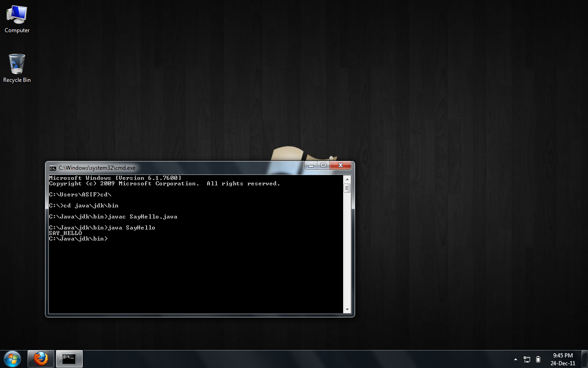Click the Copyright 2009 Microsoft Corporation line
The width and height of the screenshot is (588, 368).
pos(164,184)
